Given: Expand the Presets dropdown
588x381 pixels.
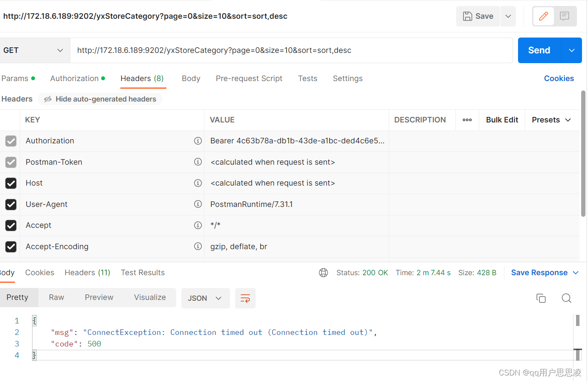Looking at the screenshot, I should tap(551, 120).
